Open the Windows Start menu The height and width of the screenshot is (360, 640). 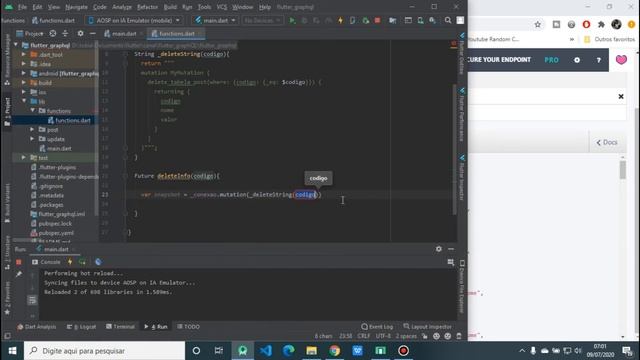tap(12, 351)
